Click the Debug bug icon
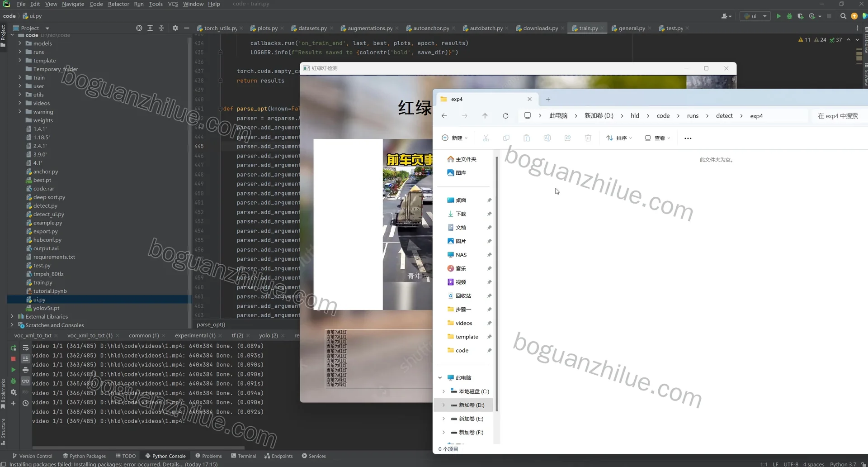Screen dimensions: 868x467 [789, 16]
